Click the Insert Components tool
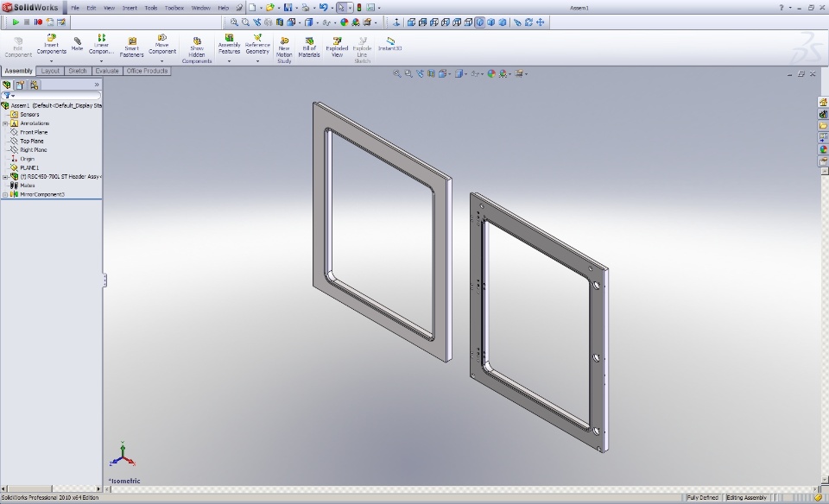The width and height of the screenshot is (829, 504). (51, 44)
